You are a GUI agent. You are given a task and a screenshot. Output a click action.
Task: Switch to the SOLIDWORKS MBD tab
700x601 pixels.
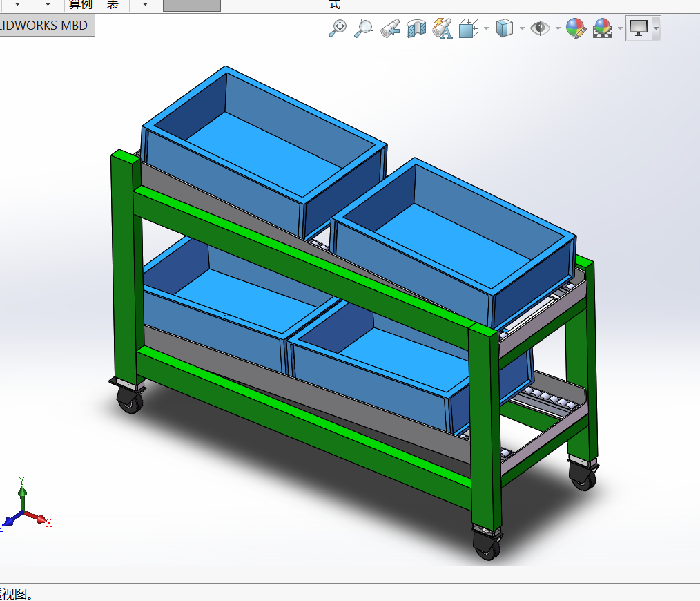(x=45, y=26)
